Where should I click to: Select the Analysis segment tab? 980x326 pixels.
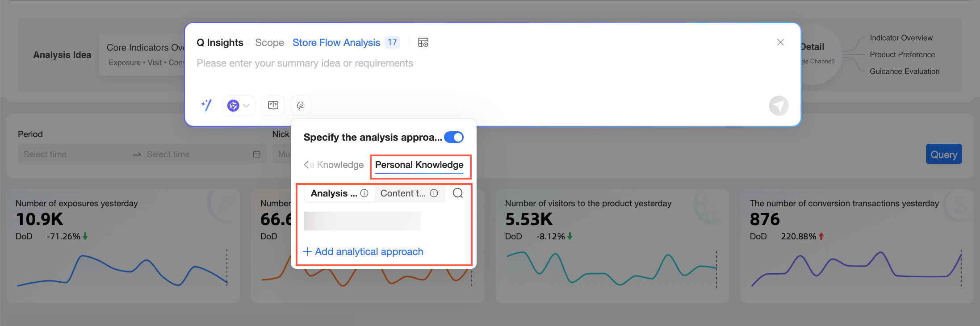pos(339,193)
